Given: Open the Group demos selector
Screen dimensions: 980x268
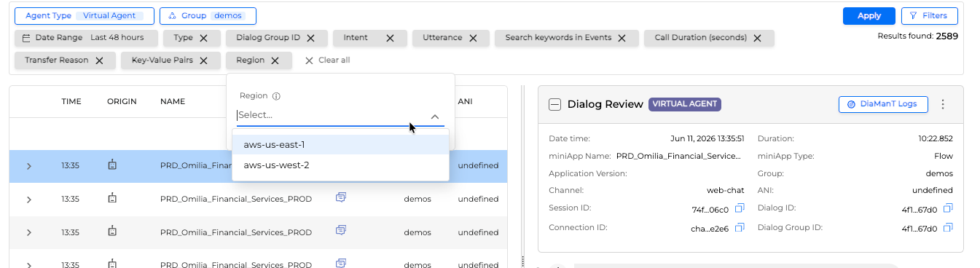Looking at the screenshot, I should (x=208, y=16).
